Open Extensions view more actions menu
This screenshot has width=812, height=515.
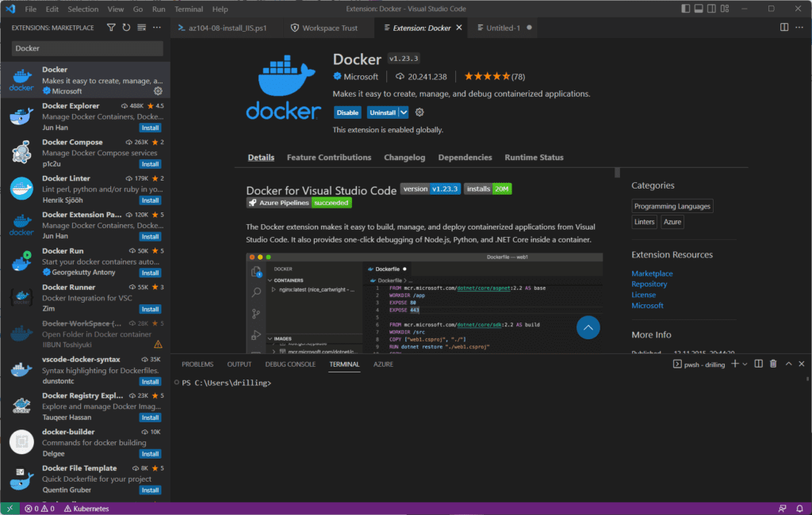pos(157,28)
